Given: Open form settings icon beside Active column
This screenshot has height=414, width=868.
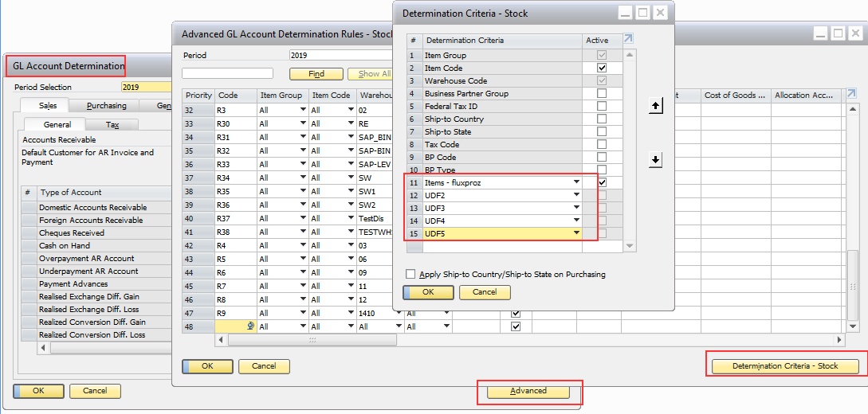Looking at the screenshot, I should pyautogui.click(x=628, y=40).
